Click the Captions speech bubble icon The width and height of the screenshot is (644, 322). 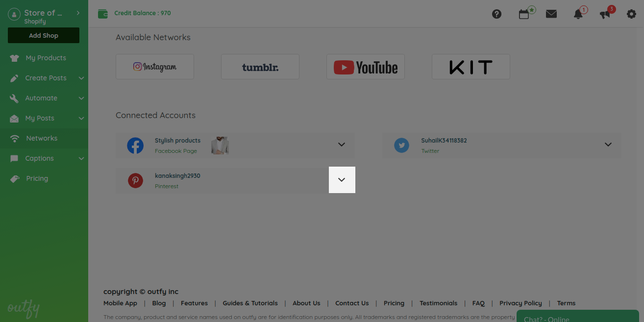coord(15,158)
